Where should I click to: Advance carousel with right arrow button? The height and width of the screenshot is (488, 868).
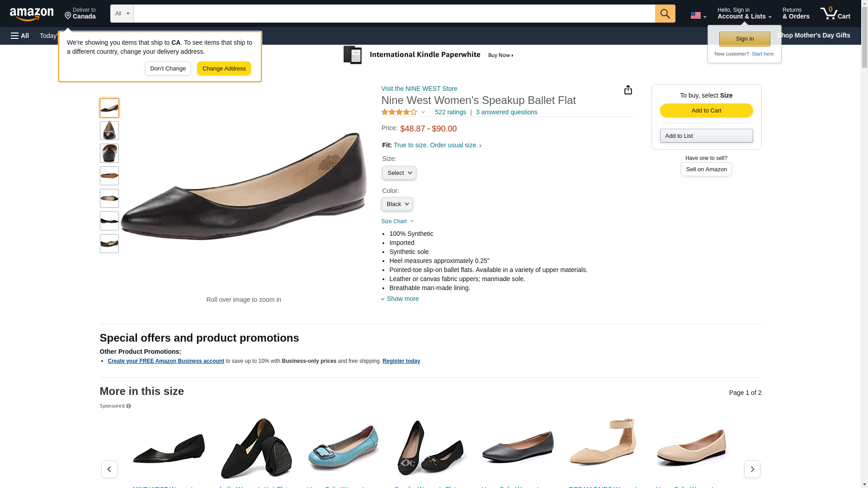pyautogui.click(x=752, y=469)
